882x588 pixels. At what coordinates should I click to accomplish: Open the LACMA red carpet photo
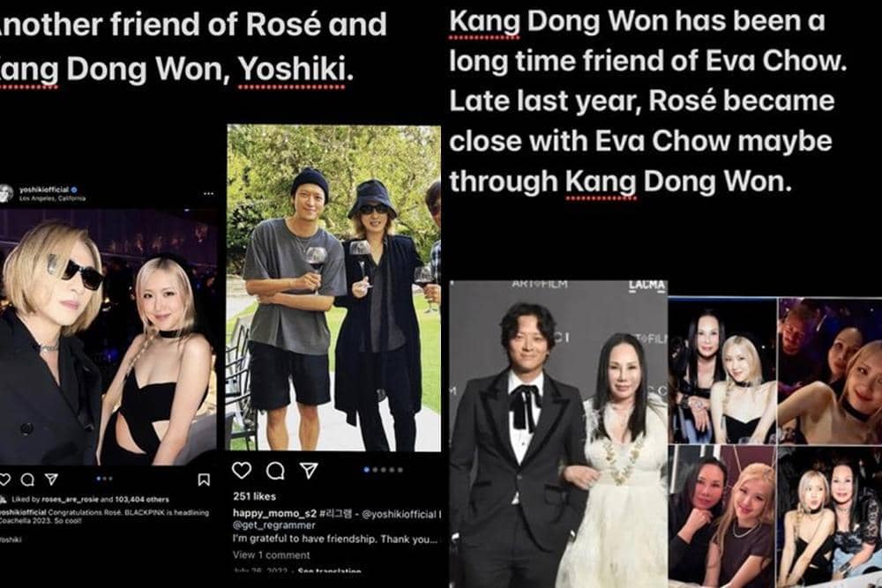pyautogui.click(x=558, y=434)
